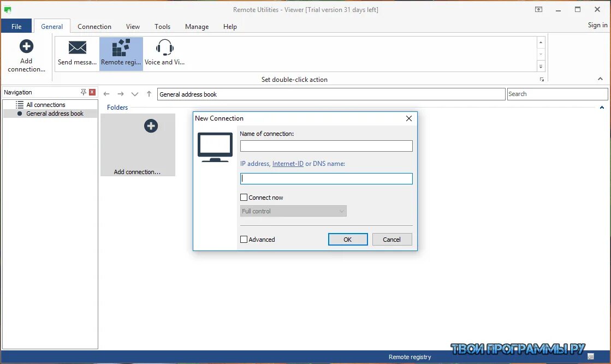Switch to the Connection ribbon tab

coord(94,27)
